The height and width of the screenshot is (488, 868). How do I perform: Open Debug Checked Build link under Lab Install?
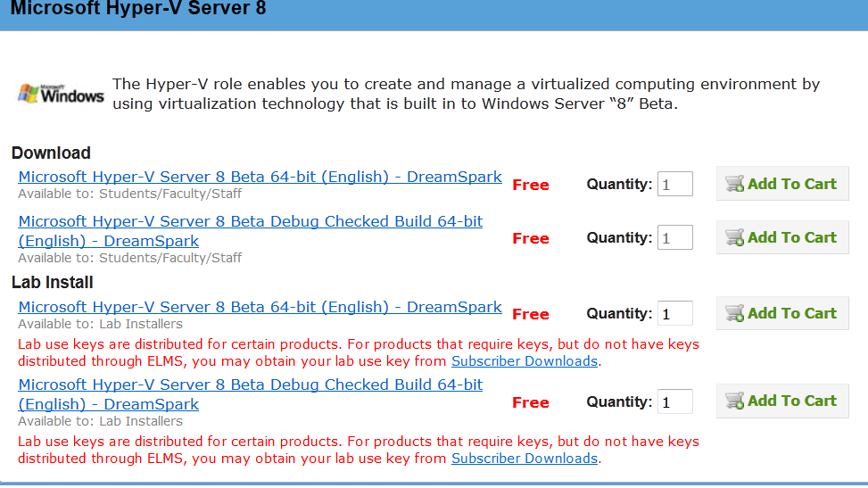pos(250,394)
